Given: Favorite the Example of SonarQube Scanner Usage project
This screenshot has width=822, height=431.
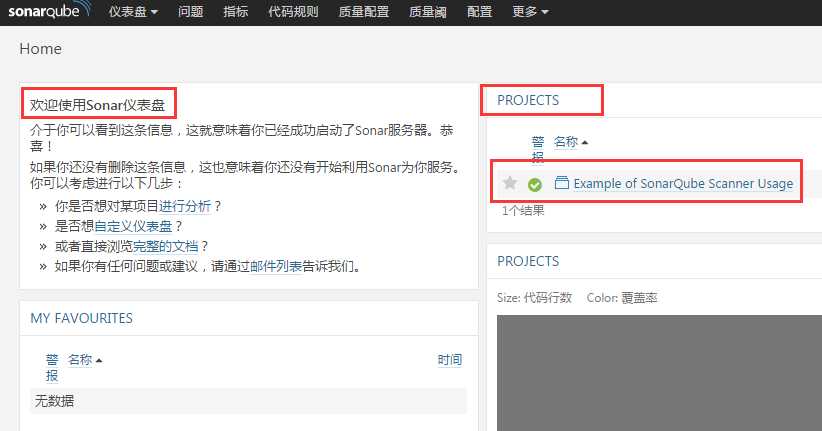Looking at the screenshot, I should click(x=510, y=183).
